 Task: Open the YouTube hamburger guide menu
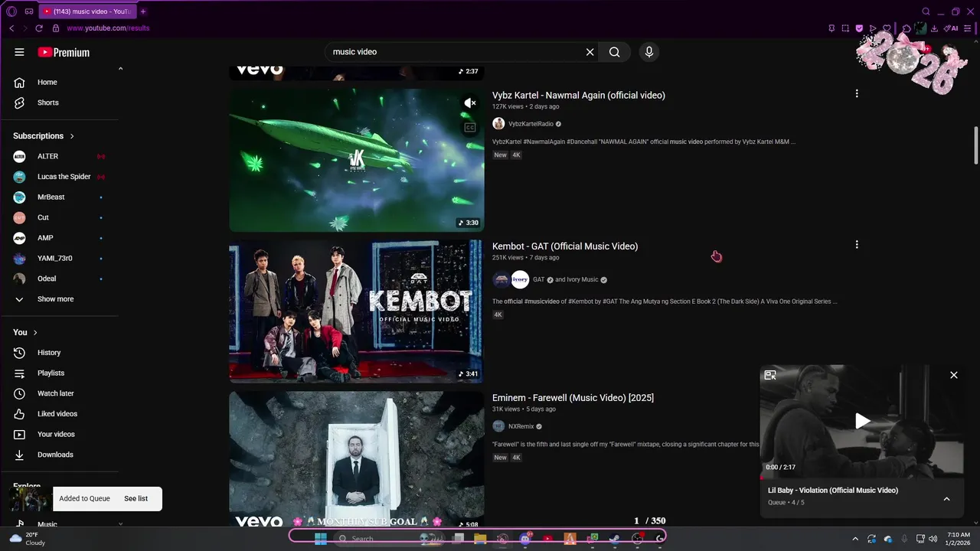tap(19, 52)
